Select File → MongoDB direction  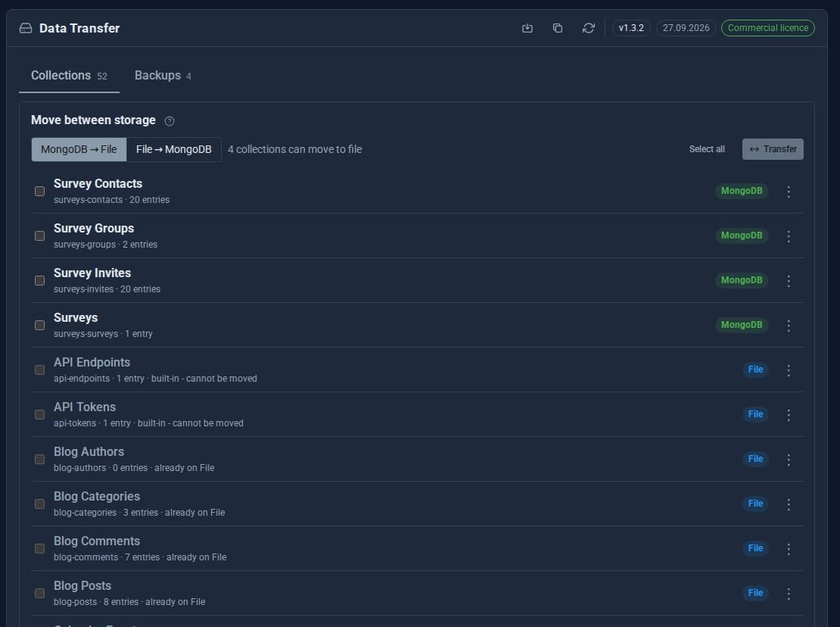pyautogui.click(x=173, y=149)
